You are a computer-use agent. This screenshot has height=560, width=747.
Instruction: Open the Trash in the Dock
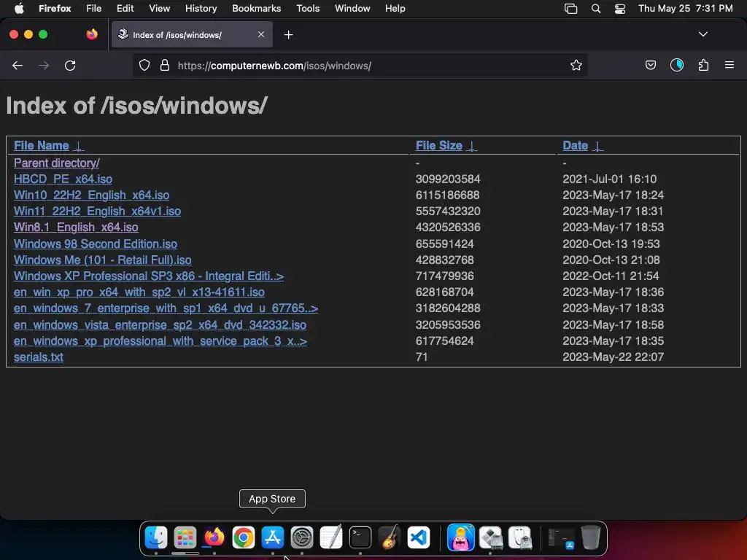[591, 537]
